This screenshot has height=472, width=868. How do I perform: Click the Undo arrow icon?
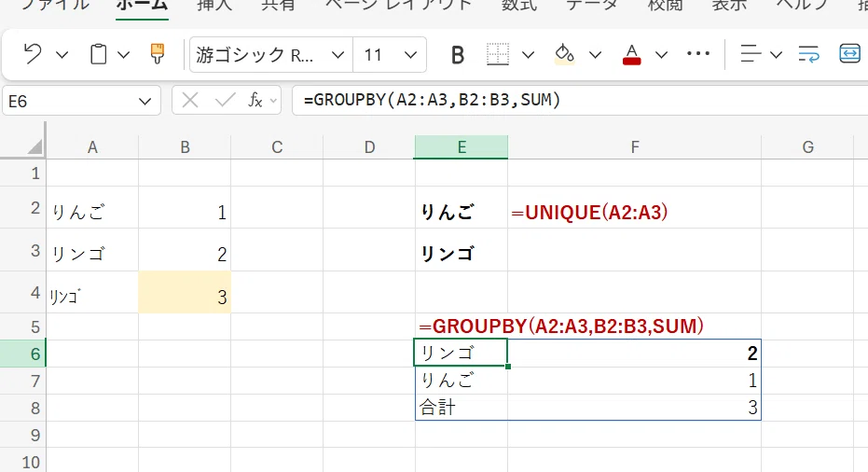32,54
